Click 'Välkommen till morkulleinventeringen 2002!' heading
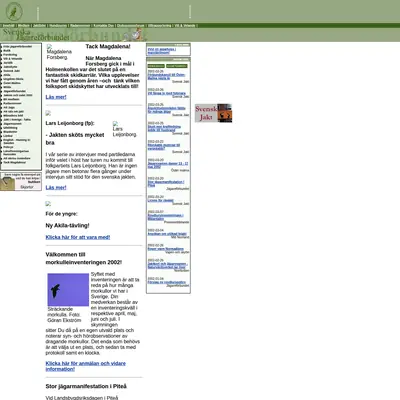The image size is (400, 400). click(x=83, y=258)
